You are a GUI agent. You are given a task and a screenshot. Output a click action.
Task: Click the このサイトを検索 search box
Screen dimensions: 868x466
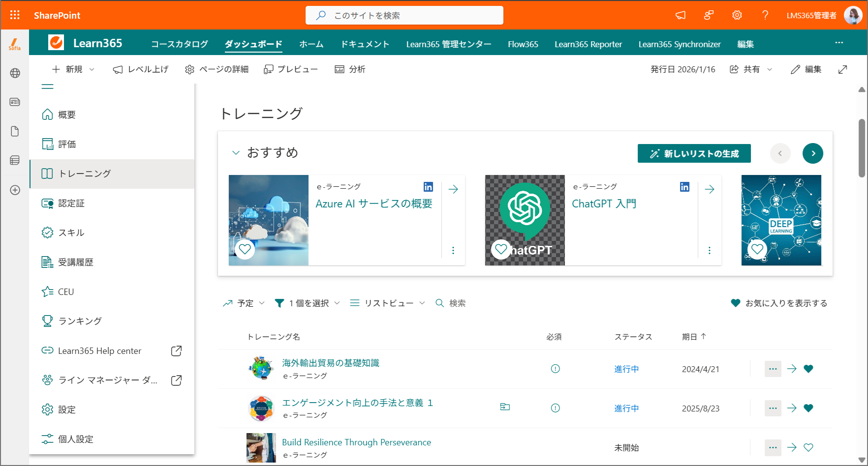pyautogui.click(x=404, y=15)
